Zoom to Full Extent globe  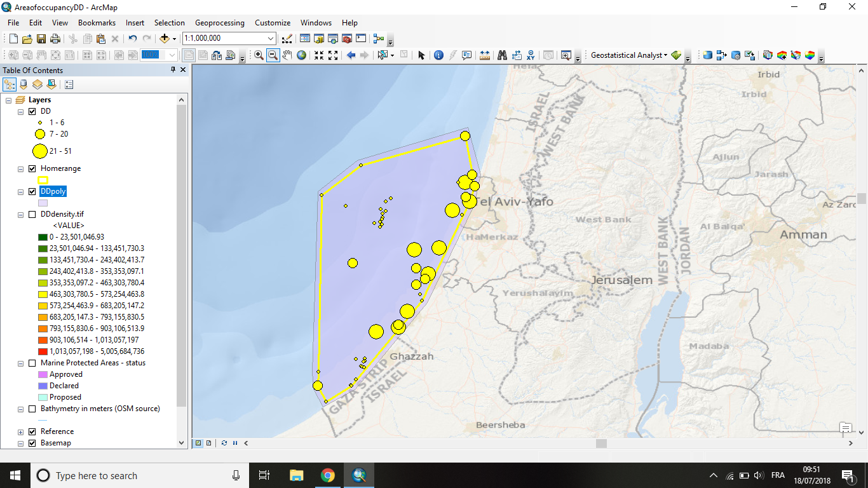tap(301, 55)
